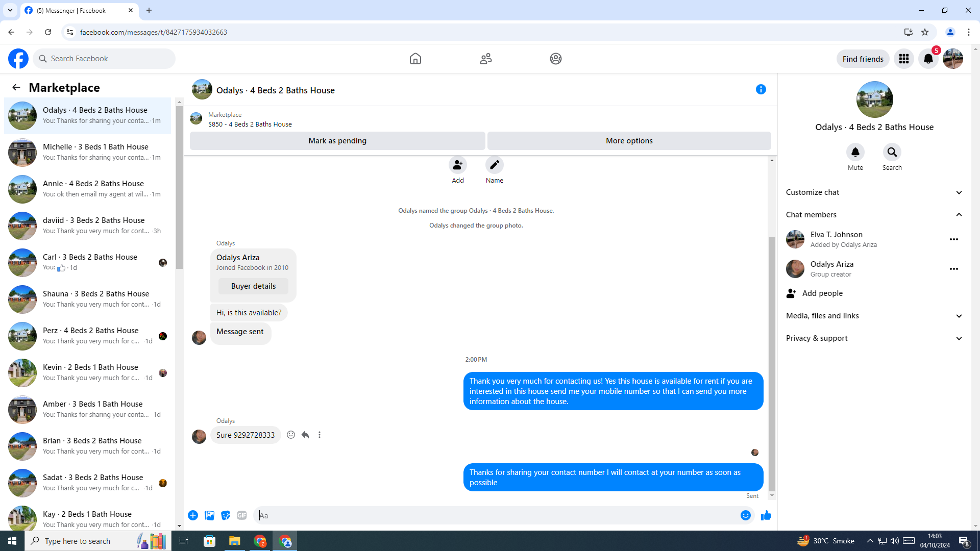Open member options for Elva T. Johnson
The image size is (980, 551).
point(954,239)
